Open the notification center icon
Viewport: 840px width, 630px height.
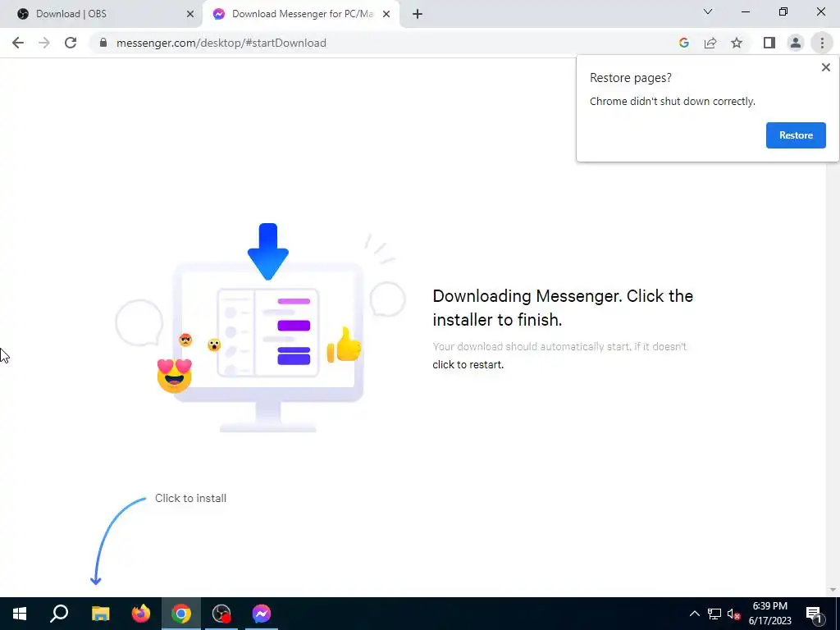[813, 614]
